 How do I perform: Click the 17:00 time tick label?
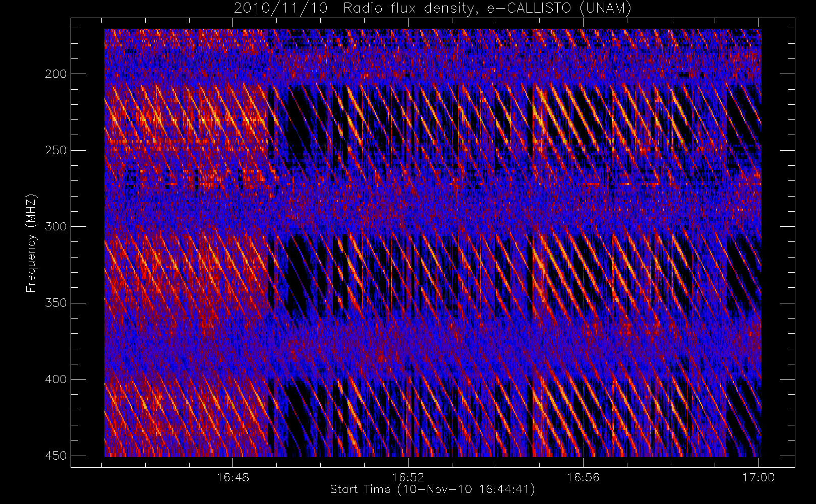coord(759,477)
